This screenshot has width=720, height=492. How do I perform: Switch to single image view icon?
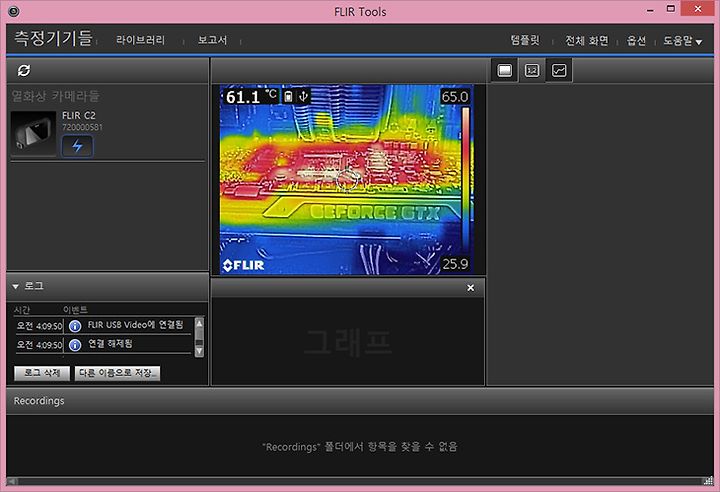[505, 70]
